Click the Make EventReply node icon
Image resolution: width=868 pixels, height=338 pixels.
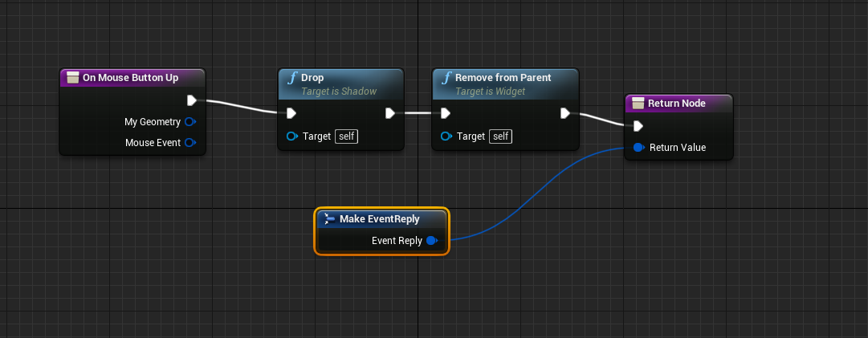point(329,219)
